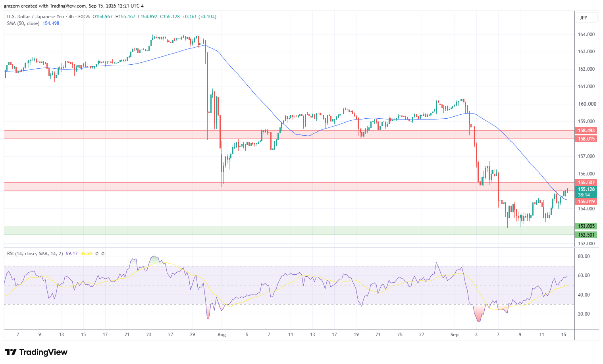
Task: Select the 152.501 green support label
Action: tap(586, 235)
